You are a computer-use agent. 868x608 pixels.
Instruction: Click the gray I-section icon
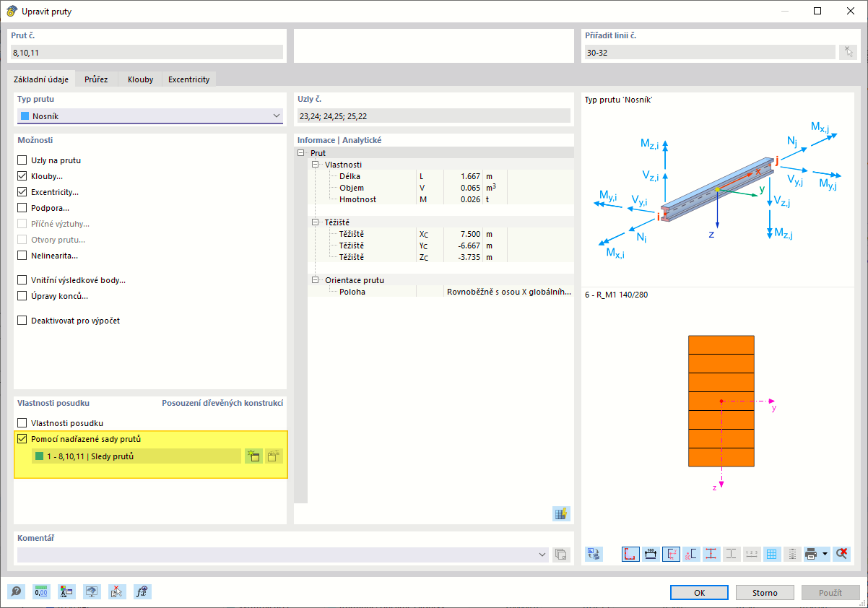point(732,554)
